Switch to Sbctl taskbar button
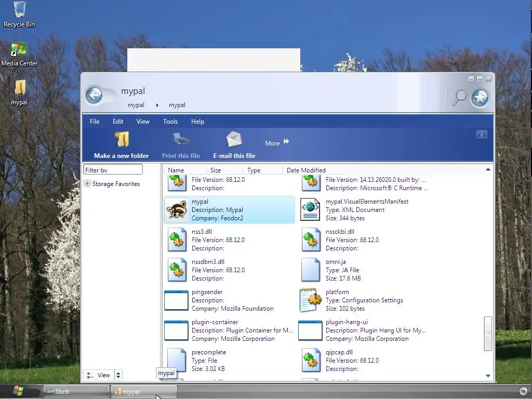This screenshot has height=399, width=532. [x=76, y=392]
